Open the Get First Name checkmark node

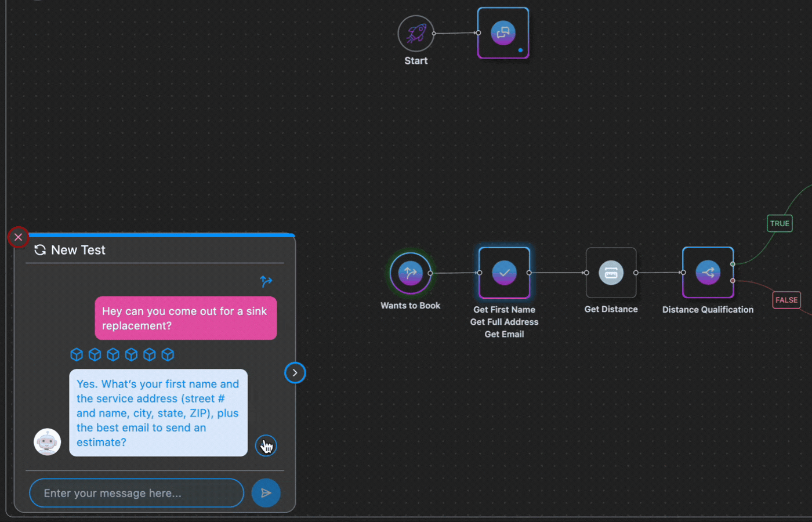tap(504, 273)
